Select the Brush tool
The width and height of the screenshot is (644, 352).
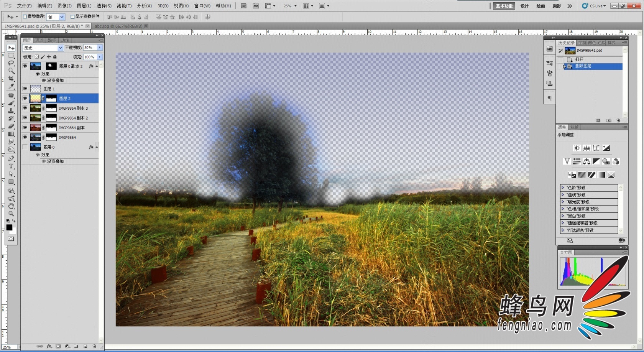(11, 103)
